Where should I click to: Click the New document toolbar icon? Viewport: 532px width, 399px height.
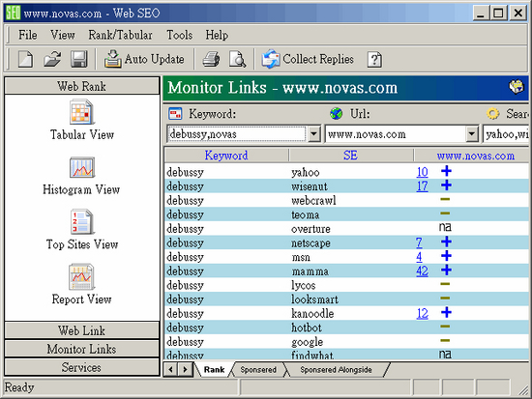(x=25, y=59)
